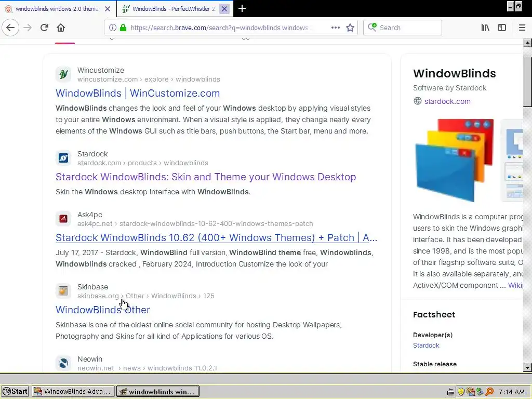Open the Start menu
Viewport: 532px width, 399px height.
(15, 391)
